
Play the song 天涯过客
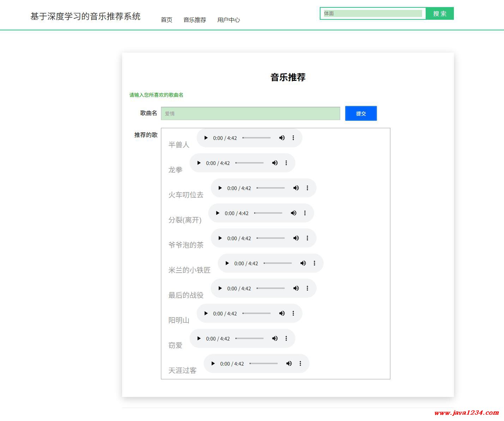[x=213, y=363]
